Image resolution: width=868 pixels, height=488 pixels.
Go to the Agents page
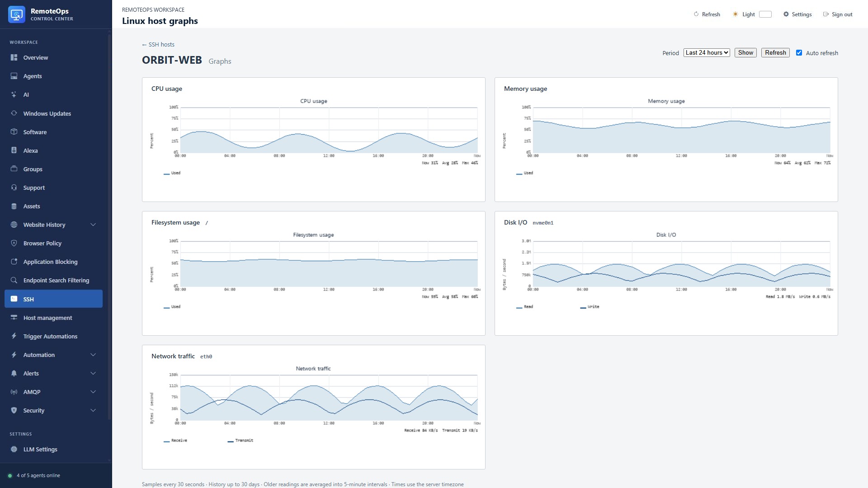point(53,76)
